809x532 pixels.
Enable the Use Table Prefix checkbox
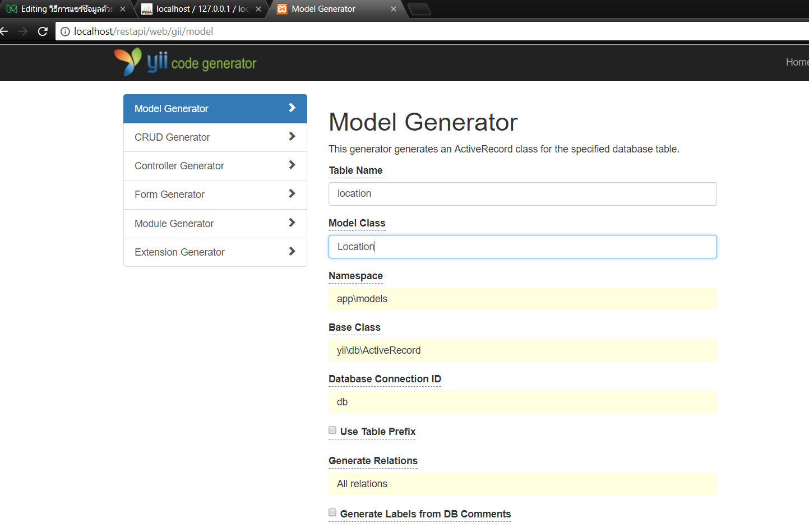tap(332, 430)
